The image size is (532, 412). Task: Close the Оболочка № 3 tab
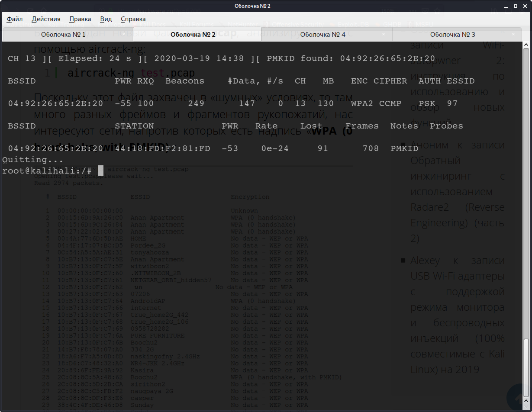pos(513,34)
